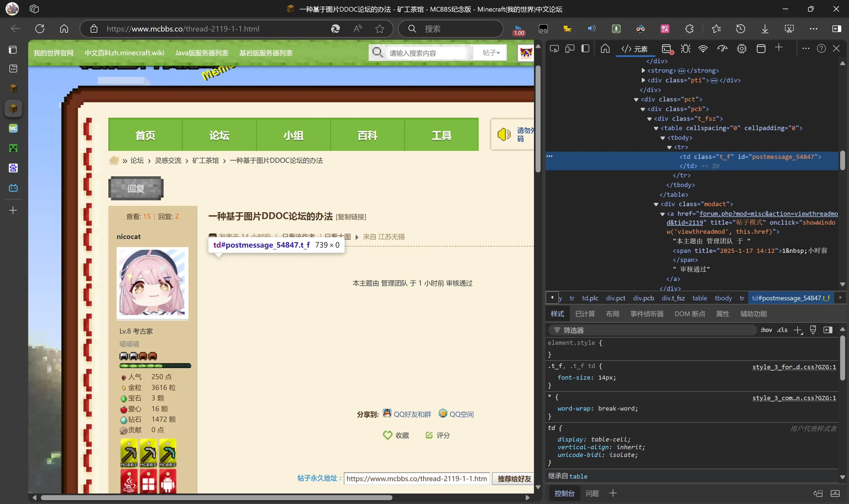Expand div class pti node

tap(643, 80)
